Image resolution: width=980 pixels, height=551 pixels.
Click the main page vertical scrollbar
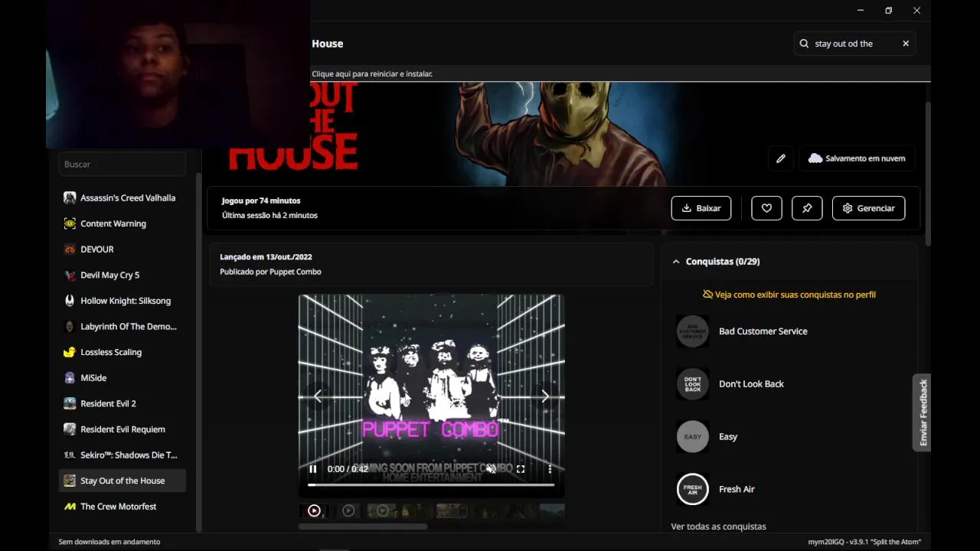[928, 174]
